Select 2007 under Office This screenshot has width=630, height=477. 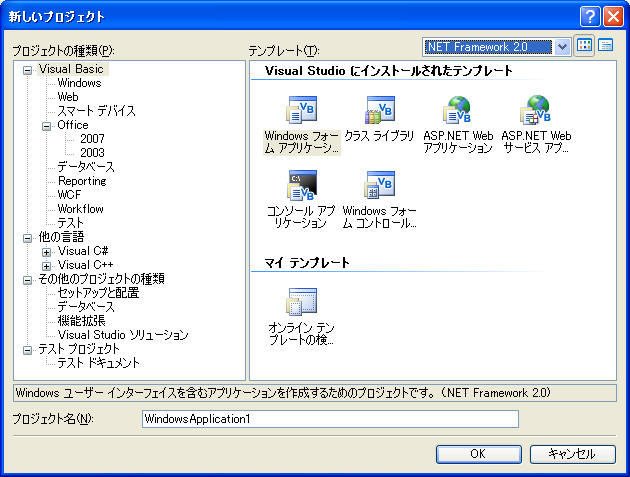(92, 139)
